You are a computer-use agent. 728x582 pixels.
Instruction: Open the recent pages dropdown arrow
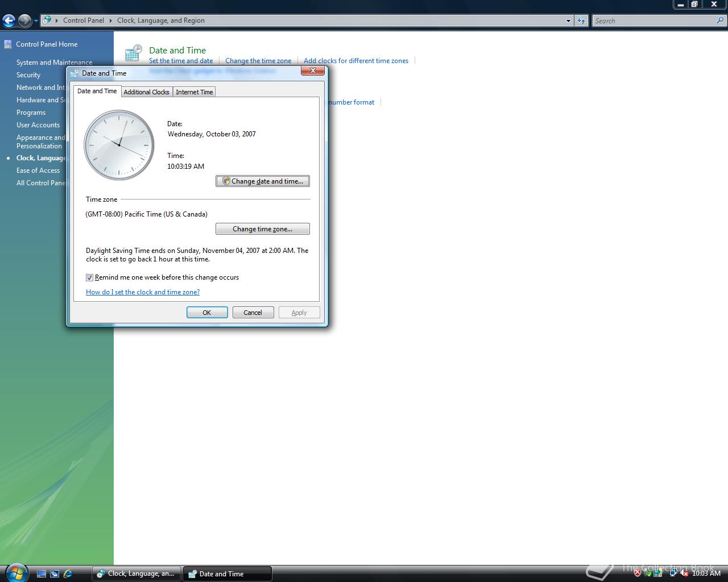click(36, 21)
